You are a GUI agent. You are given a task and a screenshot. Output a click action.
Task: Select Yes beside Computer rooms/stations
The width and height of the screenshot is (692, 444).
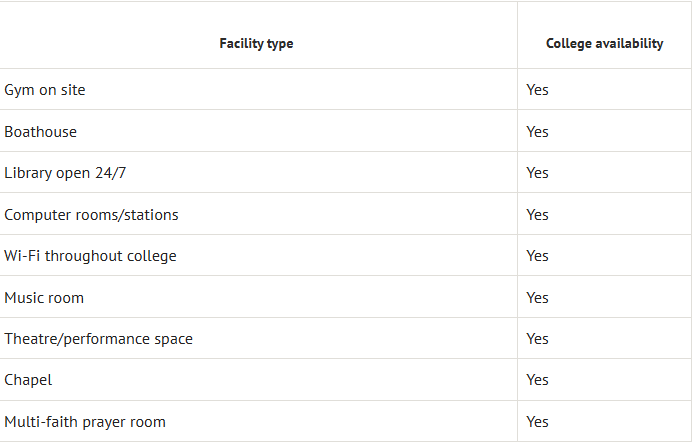pyautogui.click(x=537, y=214)
